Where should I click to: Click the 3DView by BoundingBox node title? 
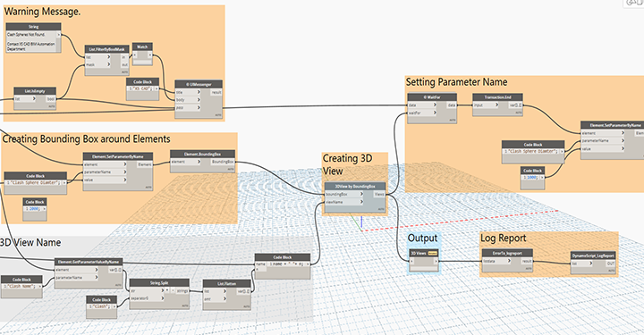coord(355,186)
